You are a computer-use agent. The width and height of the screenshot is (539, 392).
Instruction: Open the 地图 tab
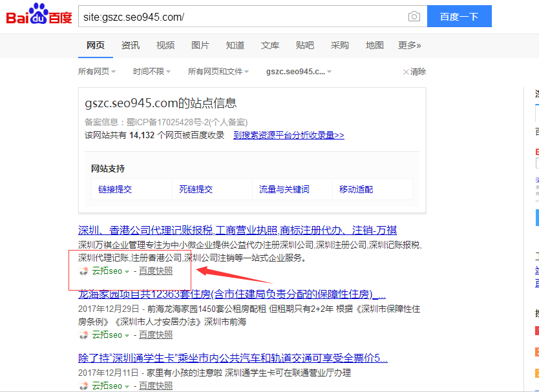(374, 45)
